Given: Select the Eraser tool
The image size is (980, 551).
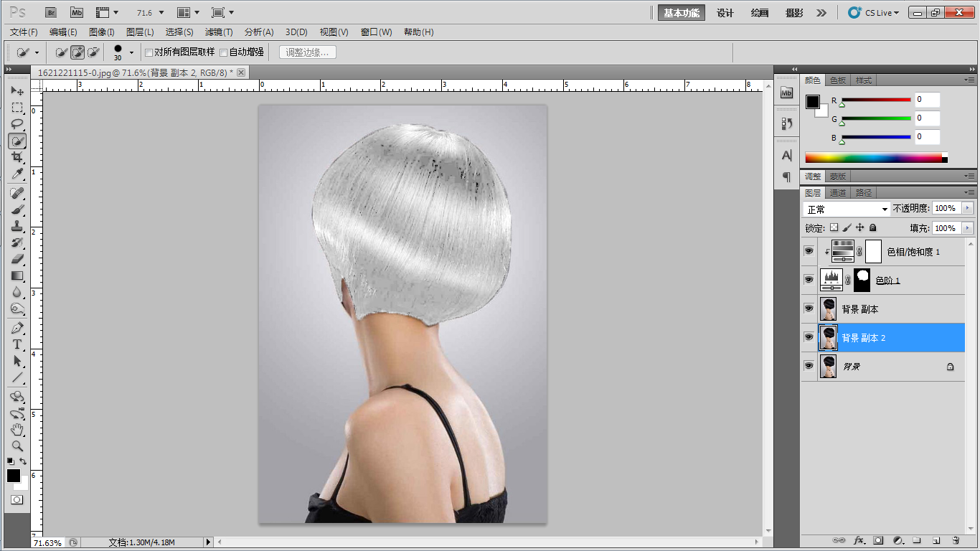Looking at the screenshot, I should pos(17,259).
